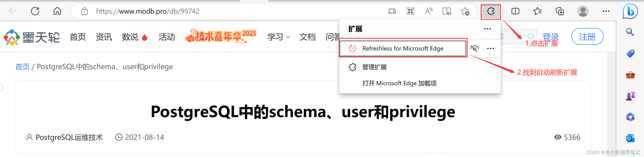Go to browser home page icon
The width and height of the screenshot is (644, 157).
tap(57, 11)
